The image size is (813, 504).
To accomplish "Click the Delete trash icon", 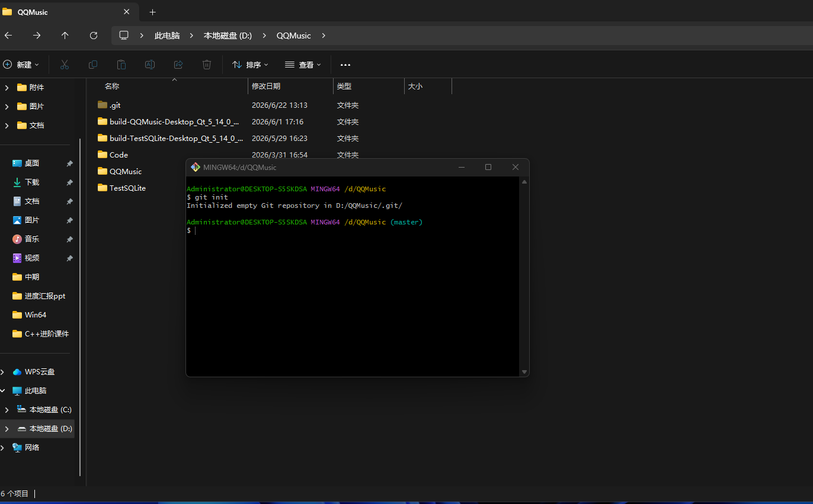I will [x=207, y=65].
